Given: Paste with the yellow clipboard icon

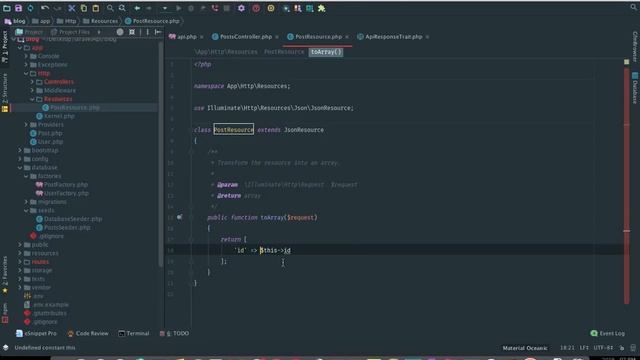Looking at the screenshot, I should 96,8.
